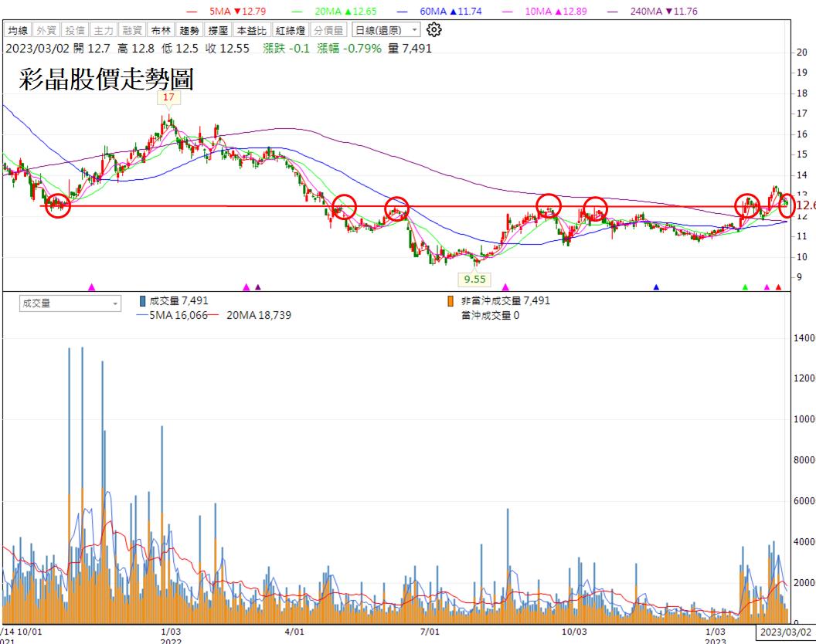Click the 外資 button
This screenshot has height=644, width=816.
[x=47, y=30]
